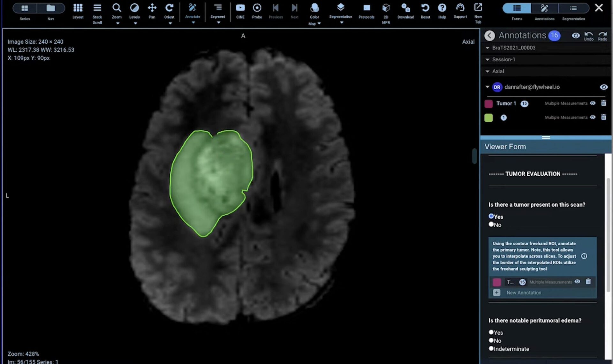The width and height of the screenshot is (613, 364).
Task: Switch to the Segmentation panel tab
Action: click(573, 8)
